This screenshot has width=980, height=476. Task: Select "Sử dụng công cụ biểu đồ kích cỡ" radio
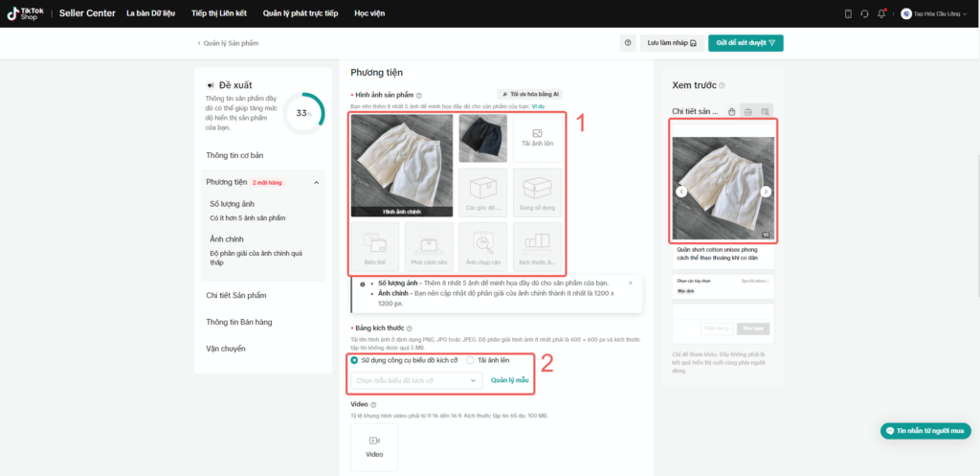click(x=354, y=360)
